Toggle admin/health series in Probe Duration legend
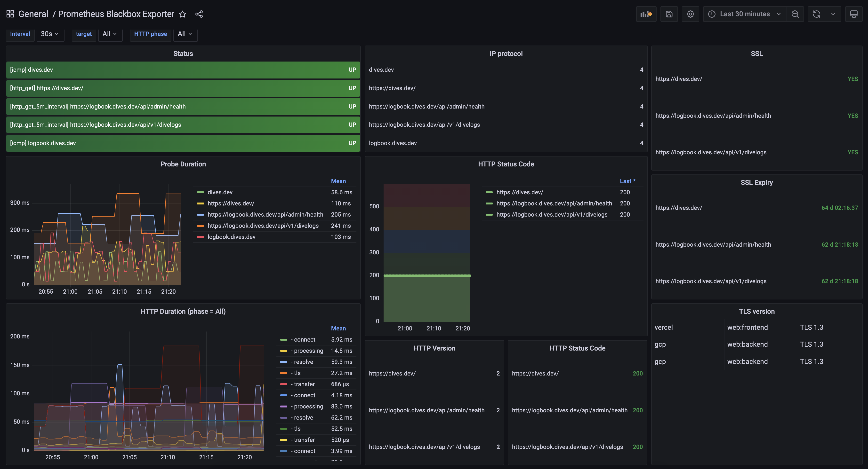Viewport: 868px width, 469px height. [x=265, y=214]
